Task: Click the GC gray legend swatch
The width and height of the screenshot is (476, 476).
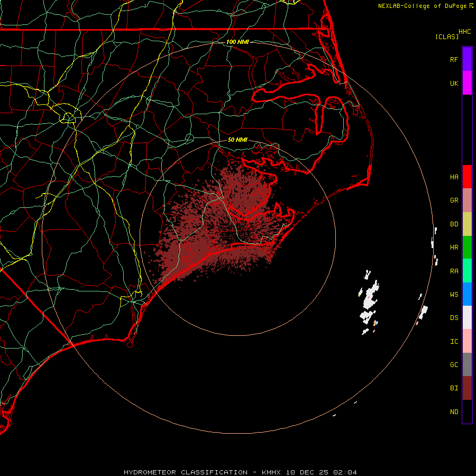Action: pos(467,364)
